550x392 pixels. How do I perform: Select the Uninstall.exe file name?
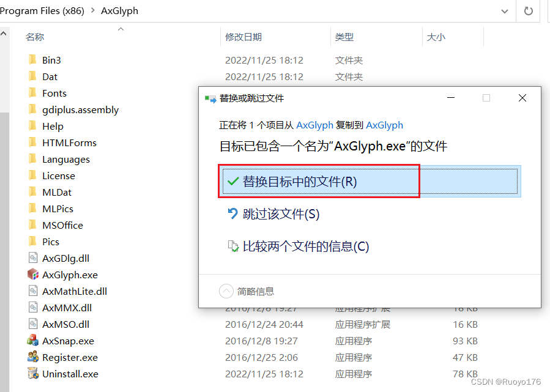[x=70, y=374]
